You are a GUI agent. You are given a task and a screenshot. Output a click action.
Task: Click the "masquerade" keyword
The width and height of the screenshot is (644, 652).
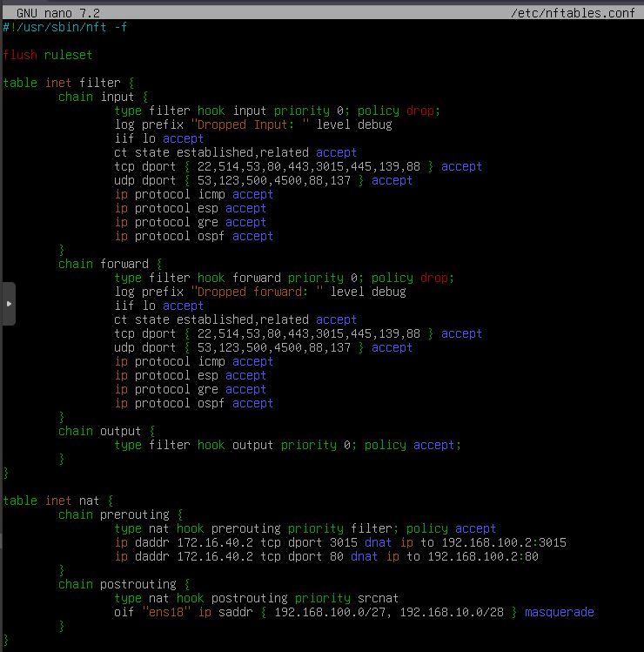pos(559,612)
